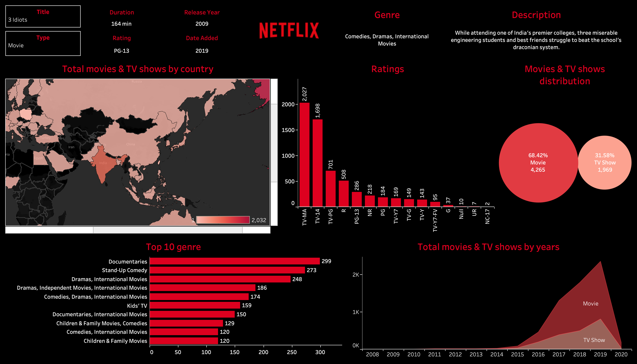Click the Duration value 164 min

121,24
